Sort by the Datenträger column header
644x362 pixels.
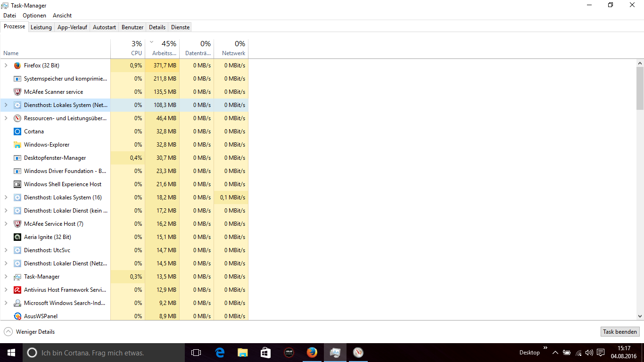197,49
